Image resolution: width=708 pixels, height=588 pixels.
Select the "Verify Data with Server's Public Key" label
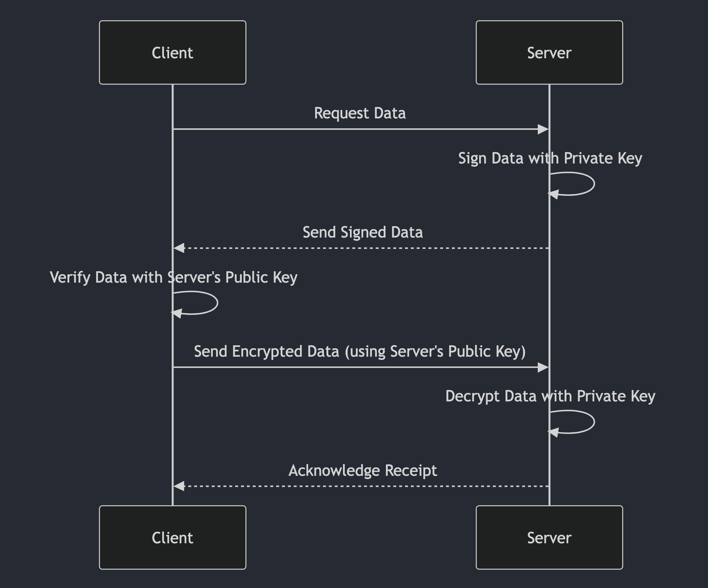tap(174, 278)
